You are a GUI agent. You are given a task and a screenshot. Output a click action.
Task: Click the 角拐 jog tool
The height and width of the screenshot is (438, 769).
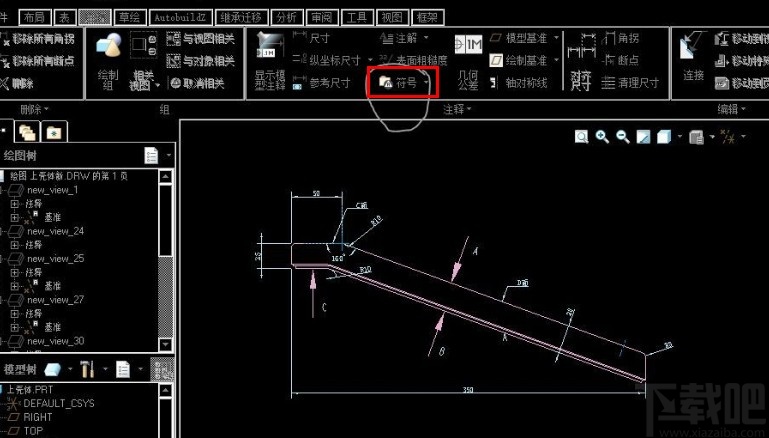[620, 38]
